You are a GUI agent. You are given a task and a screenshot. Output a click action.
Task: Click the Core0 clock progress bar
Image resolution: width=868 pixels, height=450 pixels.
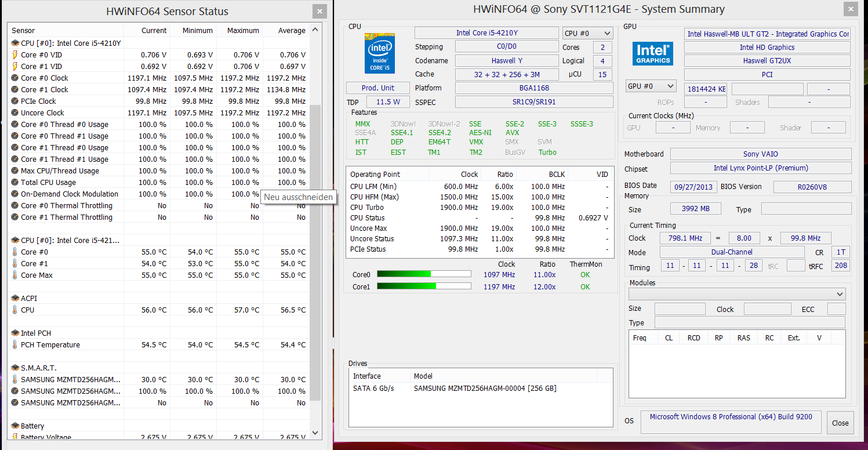pyautogui.click(x=424, y=274)
